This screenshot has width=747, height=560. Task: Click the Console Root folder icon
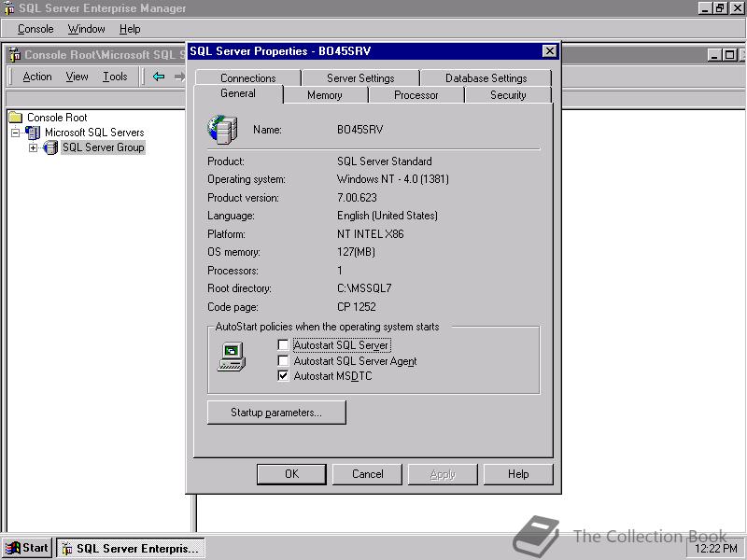16,118
